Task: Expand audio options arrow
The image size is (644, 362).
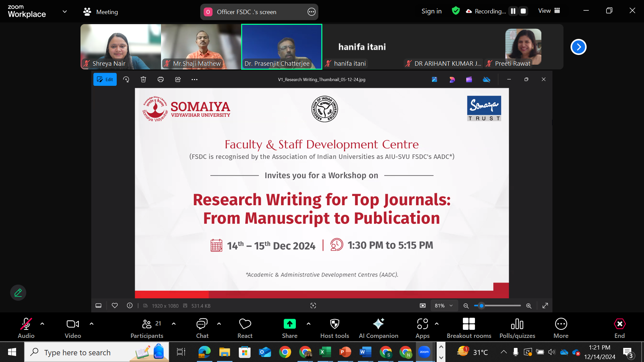Action: point(42,324)
